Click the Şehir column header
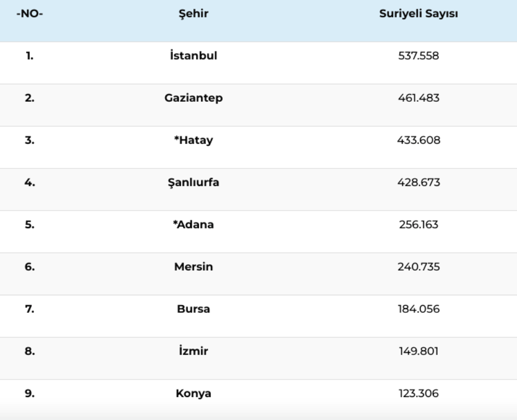517x420 pixels. tap(193, 14)
